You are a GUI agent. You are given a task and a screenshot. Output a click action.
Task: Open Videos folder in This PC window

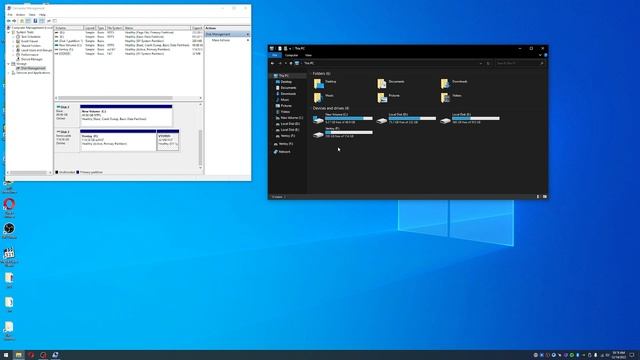click(451, 97)
